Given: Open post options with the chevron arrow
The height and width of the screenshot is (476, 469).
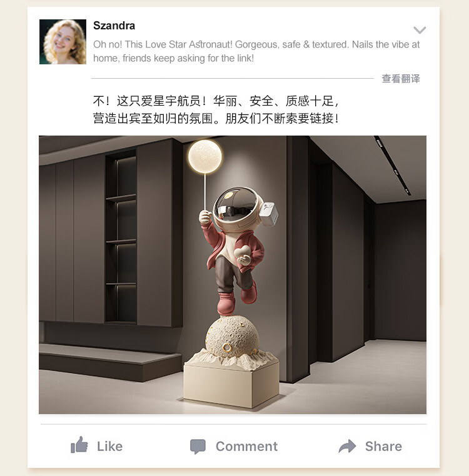Looking at the screenshot, I should click(420, 30).
